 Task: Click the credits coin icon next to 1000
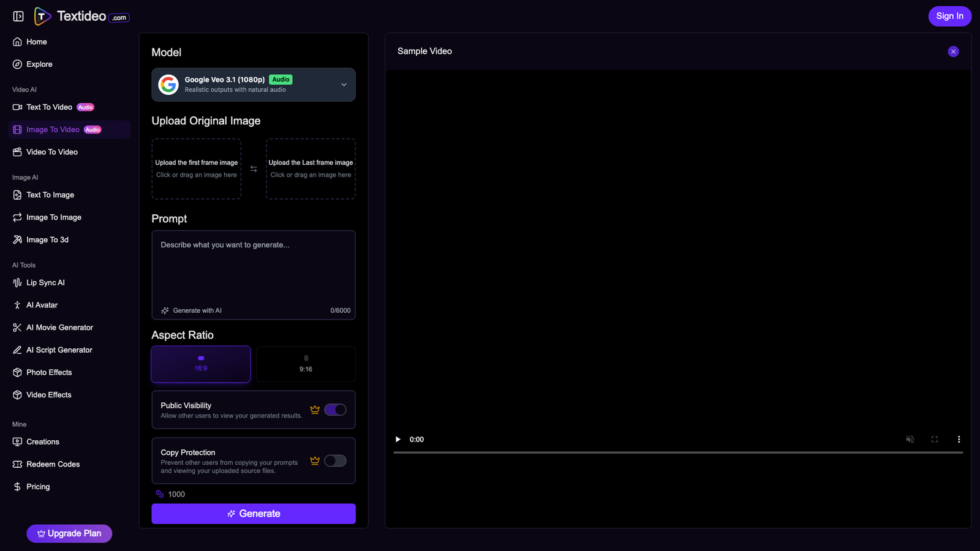click(160, 494)
